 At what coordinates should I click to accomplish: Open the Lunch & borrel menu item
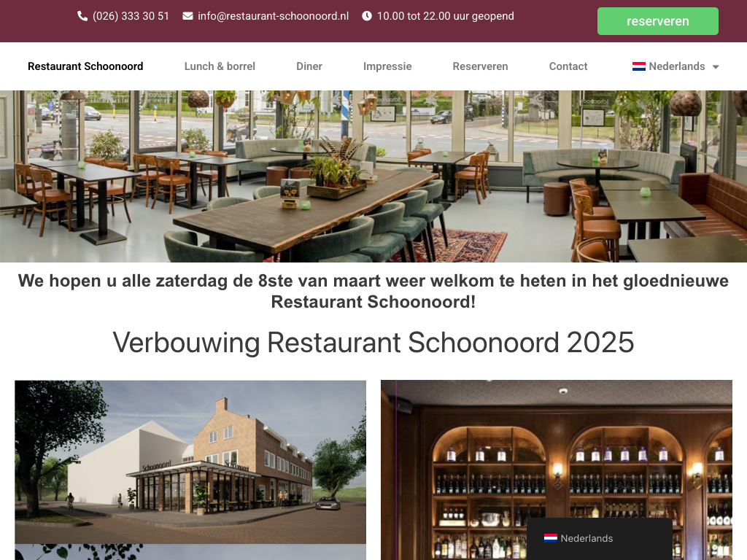(220, 66)
